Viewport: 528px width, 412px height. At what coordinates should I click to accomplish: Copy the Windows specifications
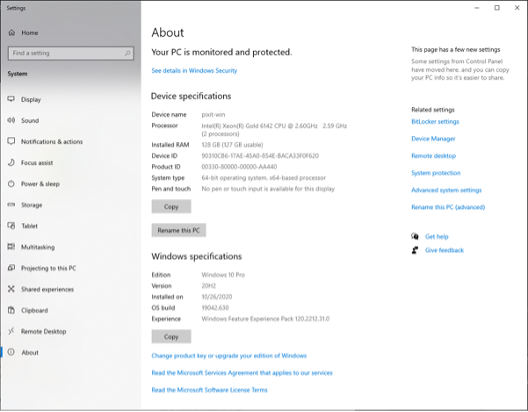[171, 336]
